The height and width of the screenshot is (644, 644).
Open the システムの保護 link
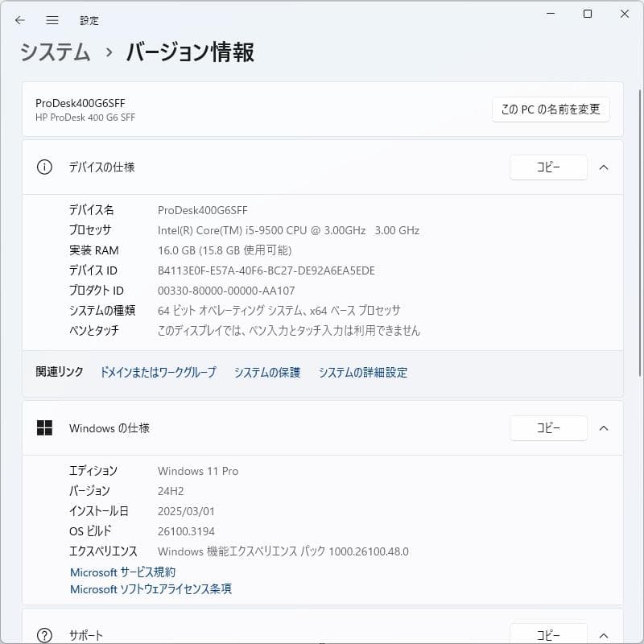266,373
